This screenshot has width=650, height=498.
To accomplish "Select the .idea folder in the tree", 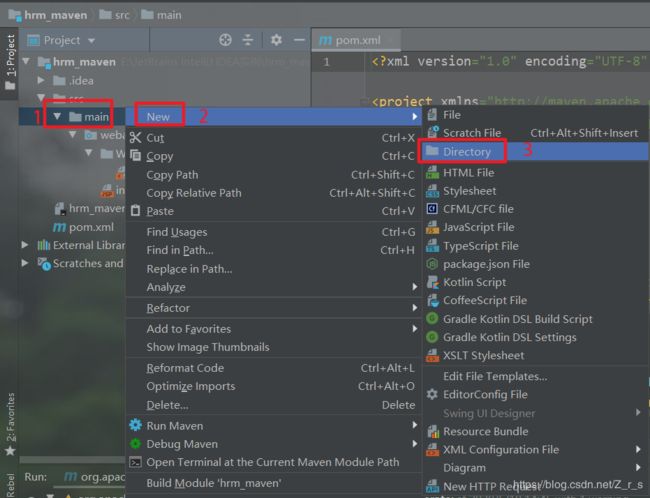I will tap(73, 80).
